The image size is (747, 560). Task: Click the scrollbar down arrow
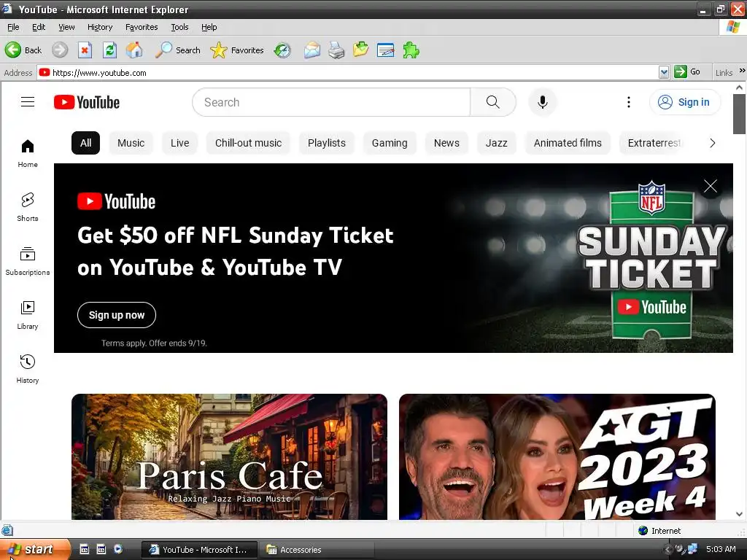click(x=739, y=514)
